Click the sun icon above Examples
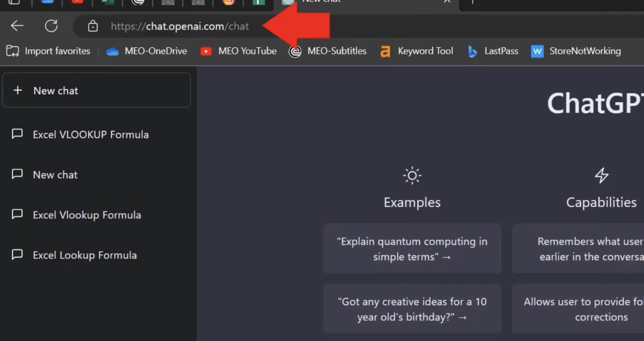This screenshot has width=644, height=341. tap(412, 175)
